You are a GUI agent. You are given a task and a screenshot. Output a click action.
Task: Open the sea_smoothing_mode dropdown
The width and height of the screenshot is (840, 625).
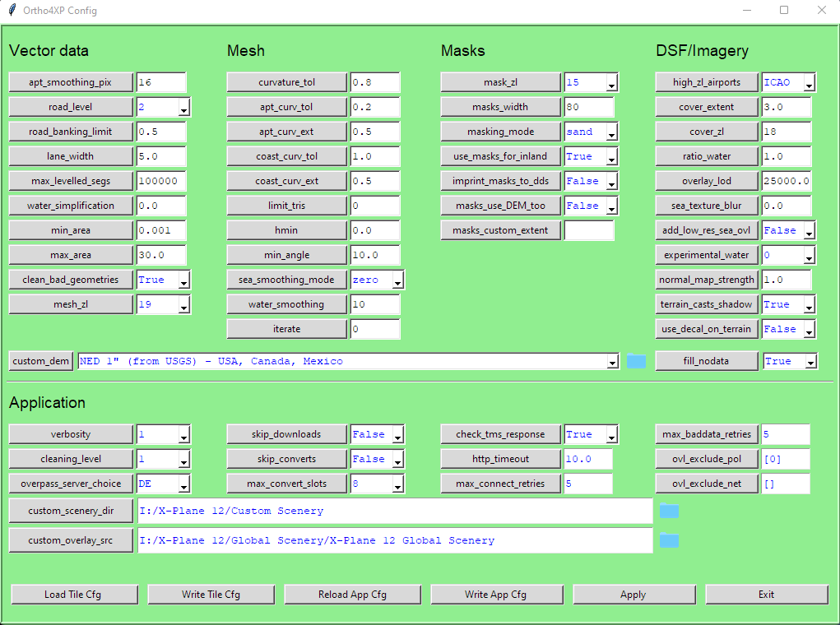pyautogui.click(x=397, y=280)
